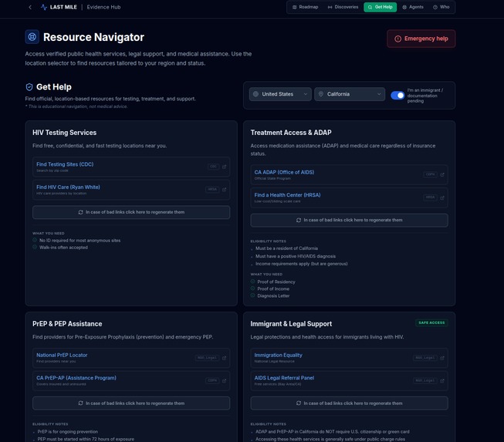The height and width of the screenshot is (442, 504).
Task: Open external link icon for Find HIV Care (Ryan White)
Action: coord(224,190)
